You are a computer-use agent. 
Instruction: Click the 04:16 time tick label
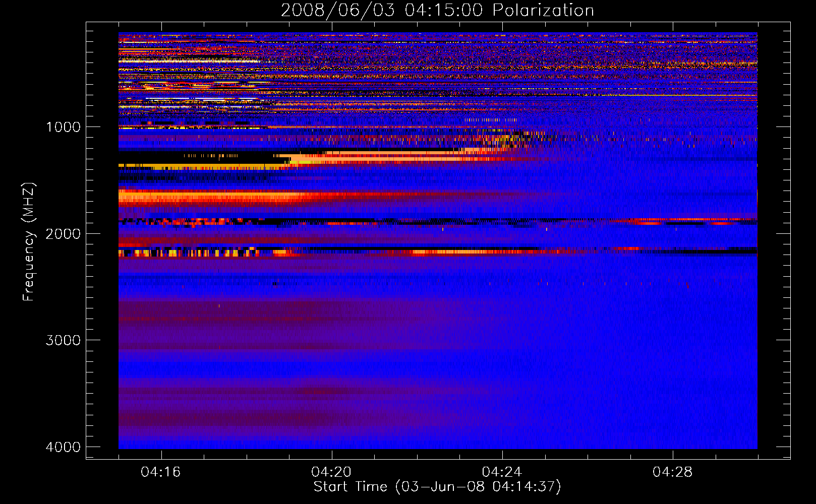[161, 472]
